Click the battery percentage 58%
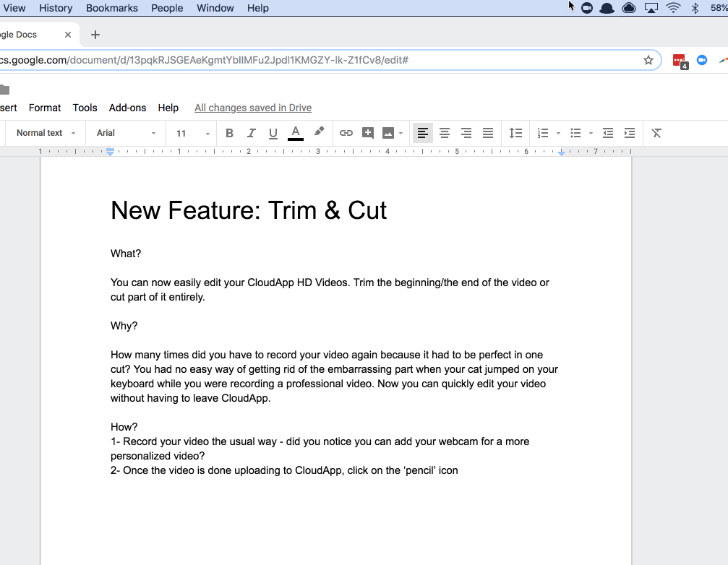Image resolution: width=728 pixels, height=565 pixels. [x=719, y=8]
